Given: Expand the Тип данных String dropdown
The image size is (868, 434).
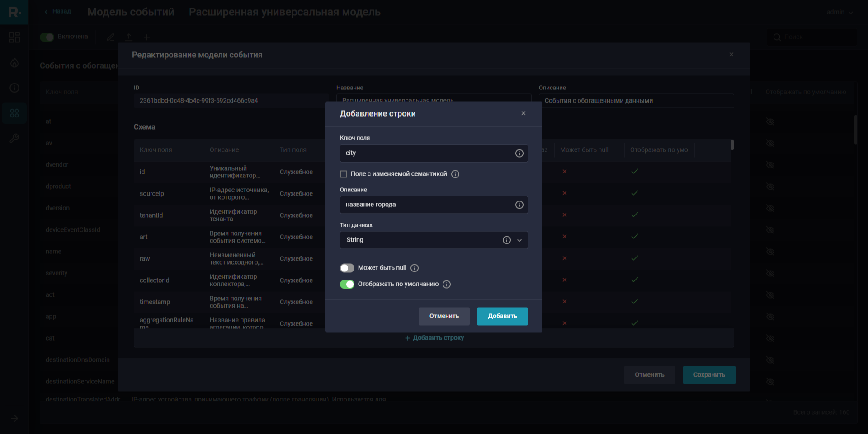Looking at the screenshot, I should 519,240.
